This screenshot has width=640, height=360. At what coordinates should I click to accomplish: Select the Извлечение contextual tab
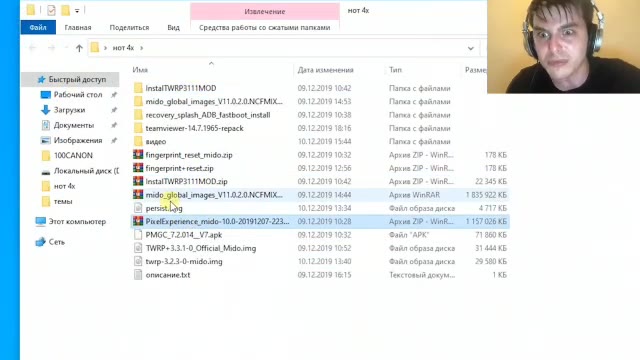[265, 11]
